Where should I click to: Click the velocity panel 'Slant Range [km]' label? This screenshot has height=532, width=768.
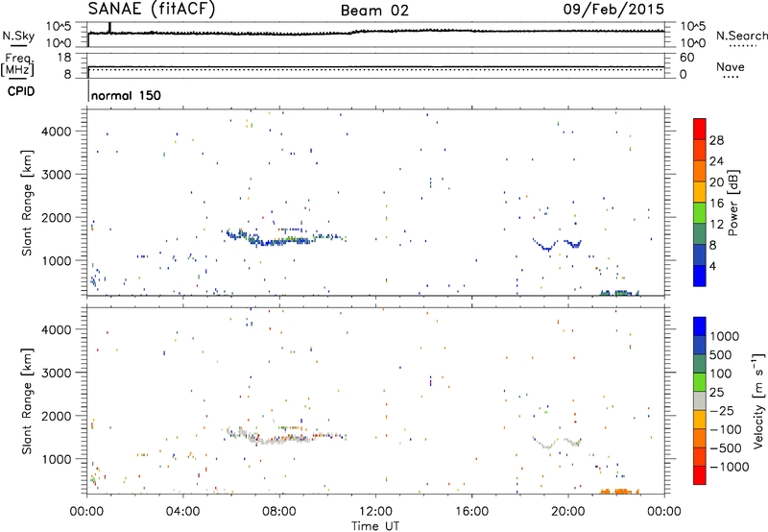tap(27, 401)
